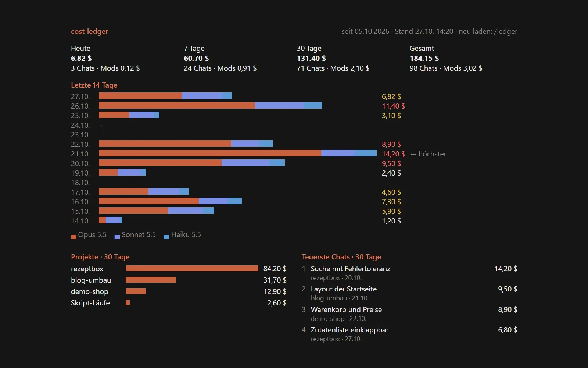This screenshot has width=588, height=368.
Task: Select the Gesamt total 184,15 $
Action: 424,58
